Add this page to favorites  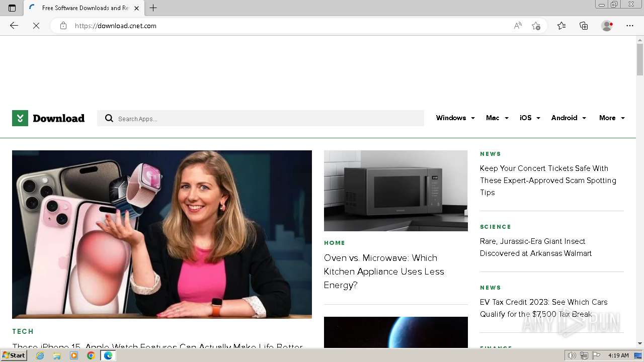tap(536, 26)
